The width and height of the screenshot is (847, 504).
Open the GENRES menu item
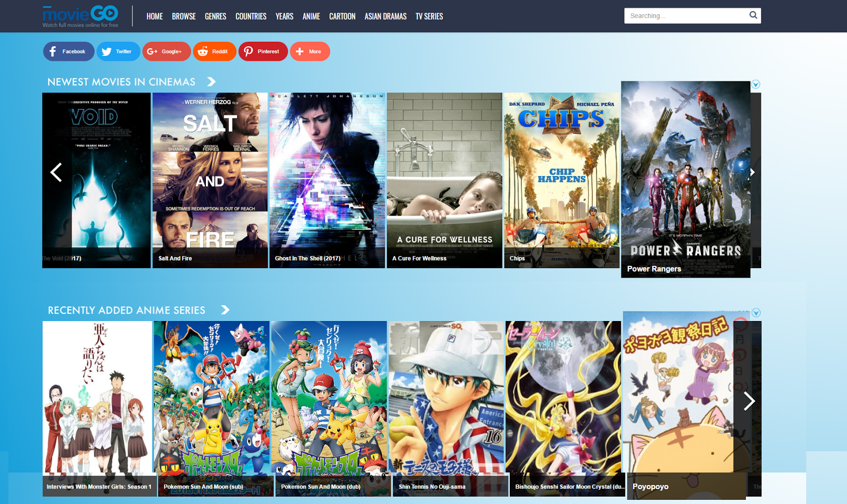(215, 16)
